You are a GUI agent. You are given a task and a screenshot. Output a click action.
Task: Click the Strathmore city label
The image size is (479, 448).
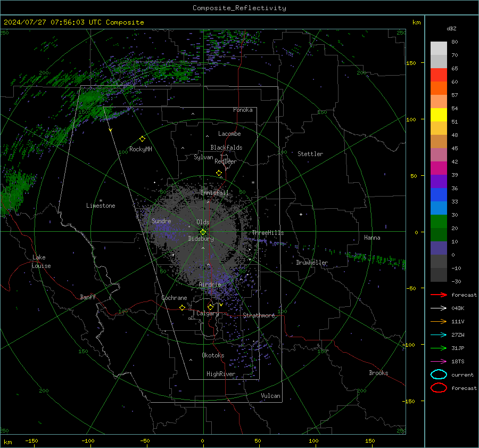click(x=259, y=315)
